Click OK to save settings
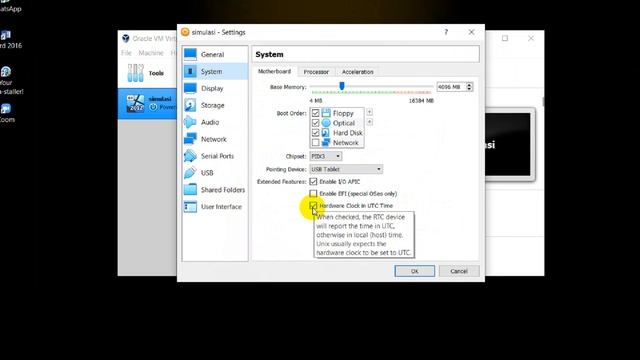This screenshot has height=360, width=640. click(414, 271)
